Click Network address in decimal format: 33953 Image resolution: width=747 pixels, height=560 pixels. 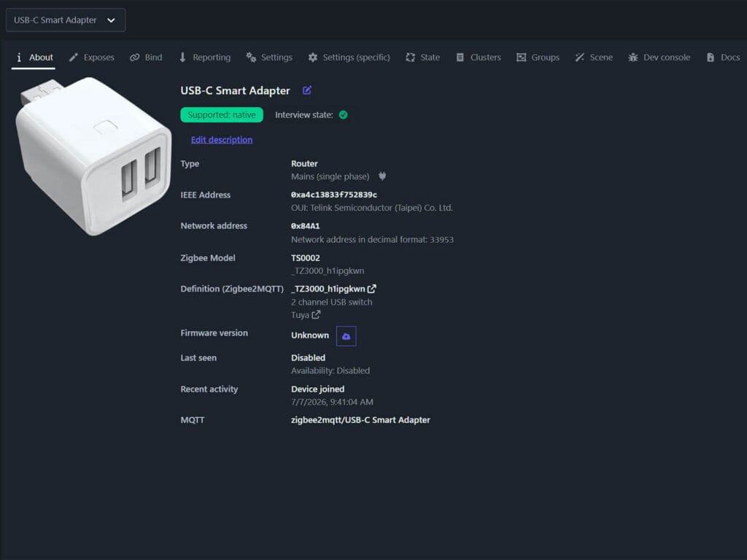(x=372, y=239)
